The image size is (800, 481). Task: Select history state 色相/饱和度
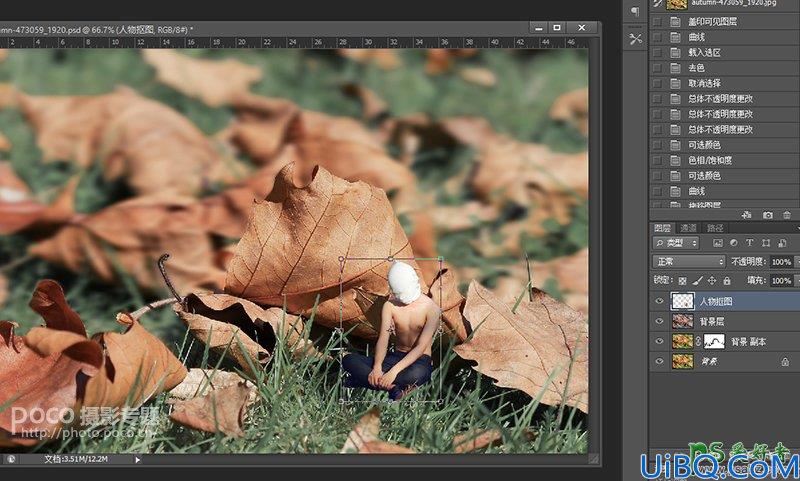click(x=710, y=160)
